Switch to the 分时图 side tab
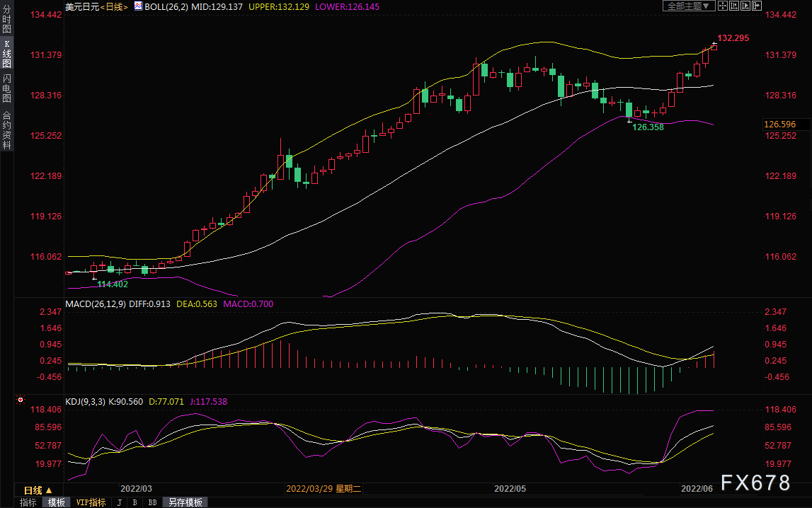Image resolution: width=812 pixels, height=508 pixels. coord(7,19)
